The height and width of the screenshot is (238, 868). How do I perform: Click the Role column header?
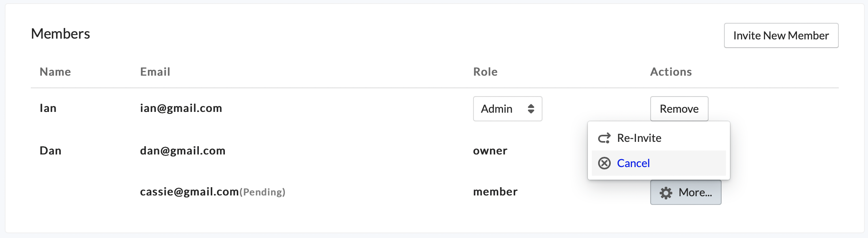[x=485, y=72]
